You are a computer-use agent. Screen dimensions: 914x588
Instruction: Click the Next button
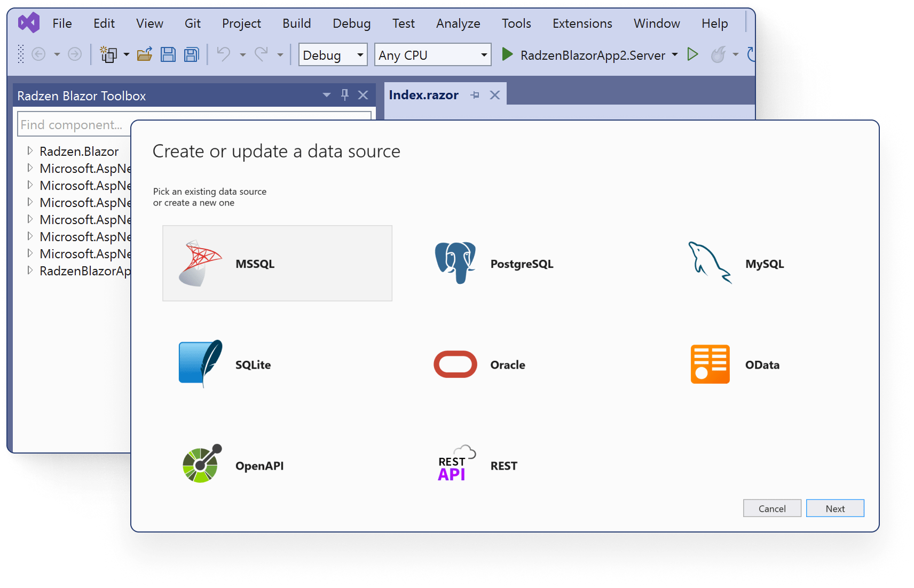834,508
